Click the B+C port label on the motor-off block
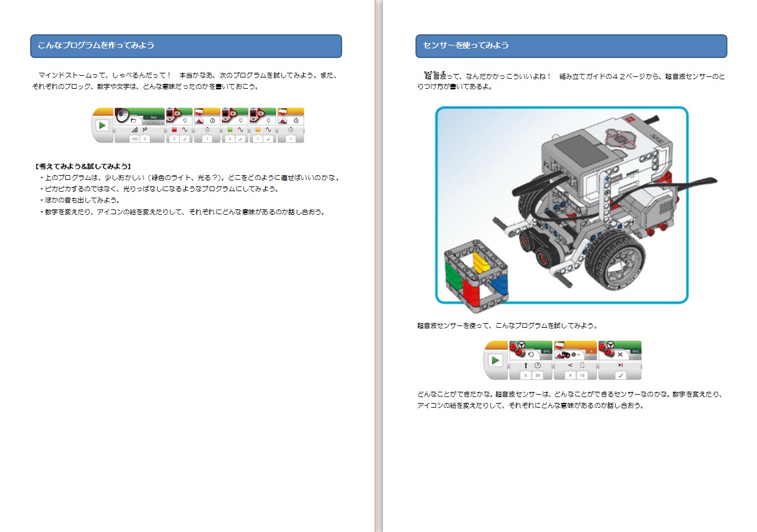Image resolution: width=757 pixels, height=532 pixels. click(636, 352)
